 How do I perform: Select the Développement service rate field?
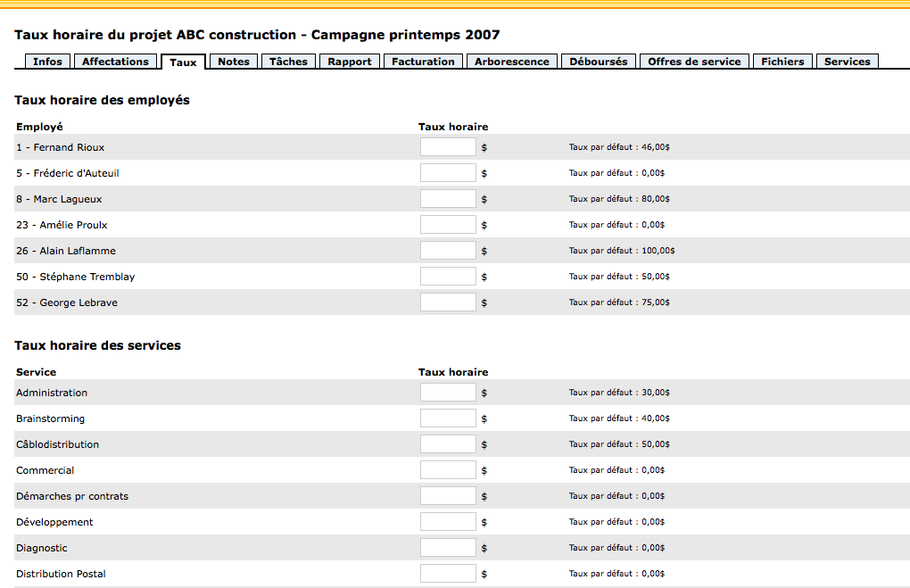448,522
